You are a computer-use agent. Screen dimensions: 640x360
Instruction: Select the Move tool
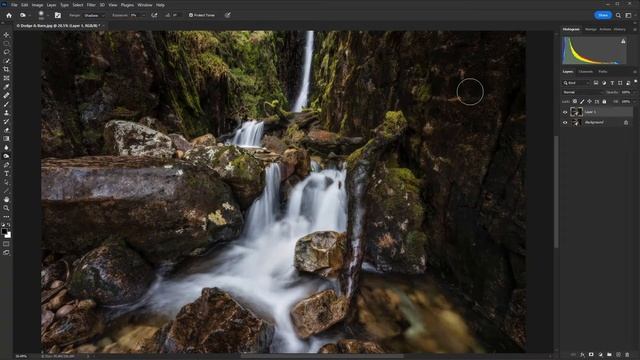[x=6, y=35]
